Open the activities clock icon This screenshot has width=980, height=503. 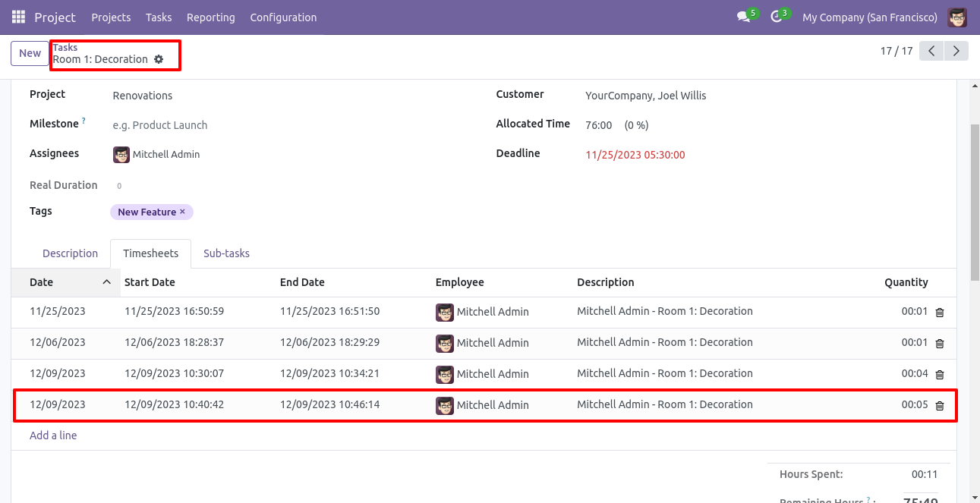pos(777,17)
